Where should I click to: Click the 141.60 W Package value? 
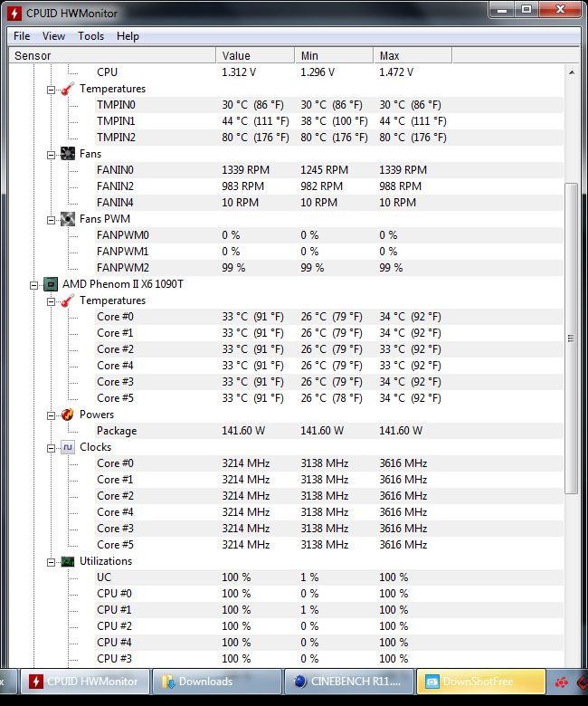[243, 431]
